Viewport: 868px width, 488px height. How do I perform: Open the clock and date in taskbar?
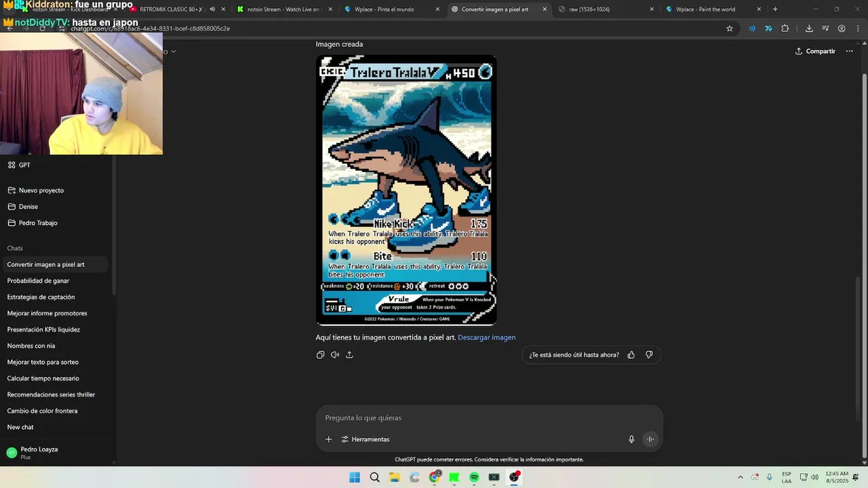[837, 477]
